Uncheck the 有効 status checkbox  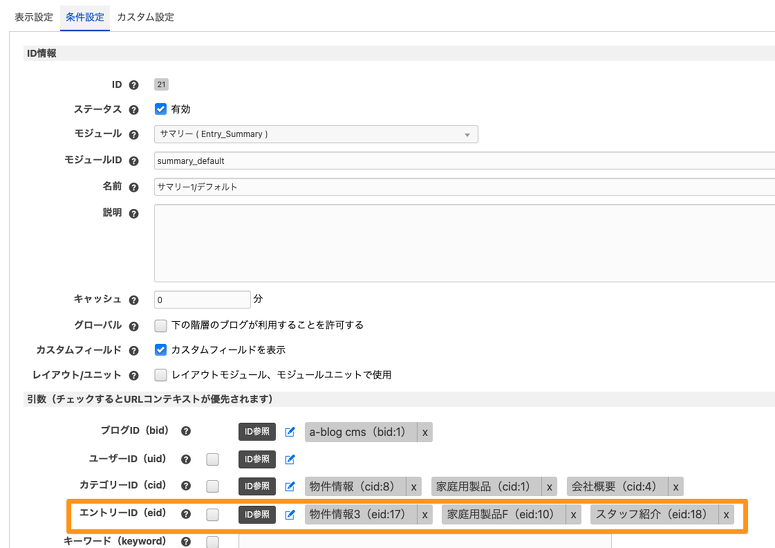coord(161,109)
